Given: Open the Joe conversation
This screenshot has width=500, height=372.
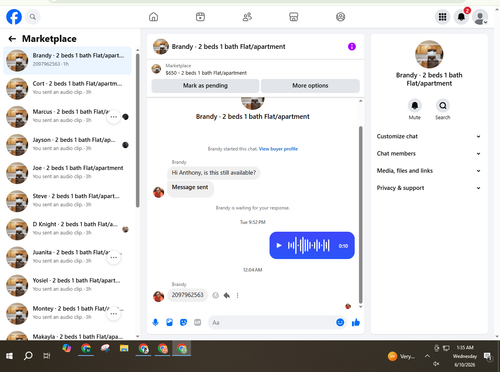Looking at the screenshot, I should [67, 173].
